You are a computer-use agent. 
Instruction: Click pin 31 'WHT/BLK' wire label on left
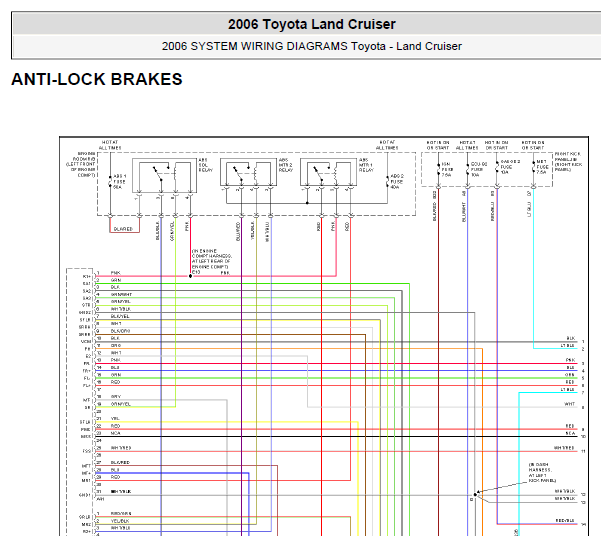pyautogui.click(x=121, y=491)
